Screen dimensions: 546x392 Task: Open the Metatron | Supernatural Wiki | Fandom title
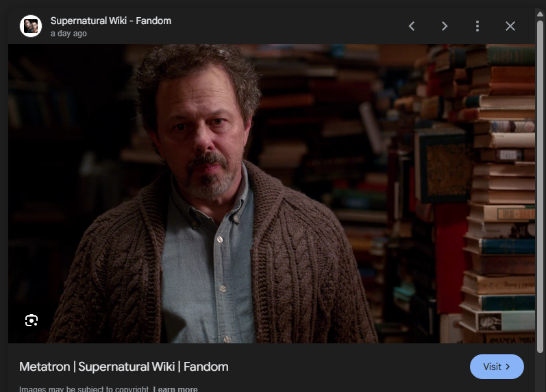(x=123, y=367)
